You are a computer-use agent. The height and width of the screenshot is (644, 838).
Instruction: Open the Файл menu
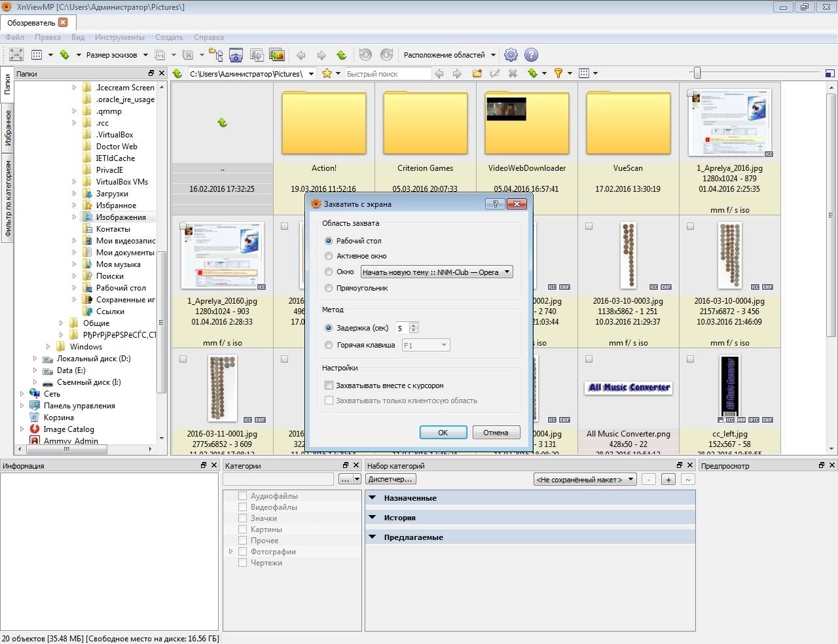[14, 37]
